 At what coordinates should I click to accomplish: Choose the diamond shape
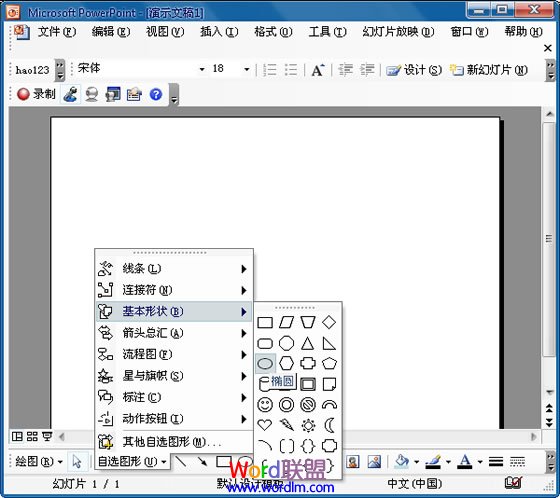click(x=329, y=322)
